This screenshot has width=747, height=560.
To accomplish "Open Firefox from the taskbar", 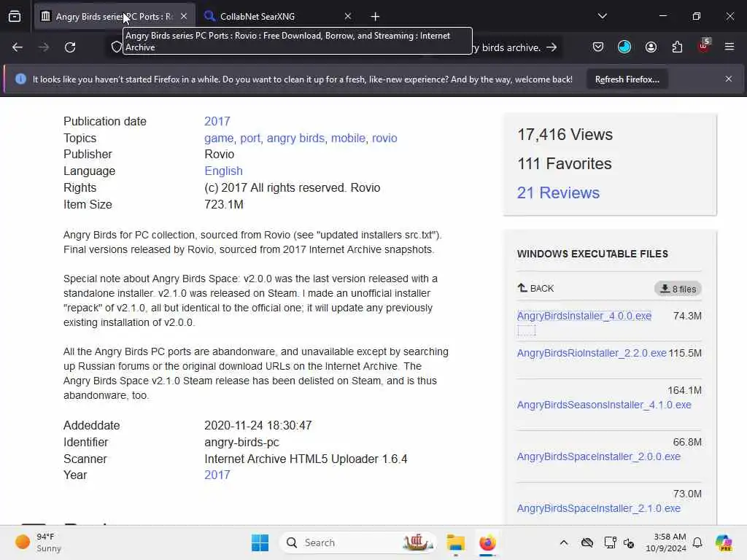I will click(x=487, y=542).
